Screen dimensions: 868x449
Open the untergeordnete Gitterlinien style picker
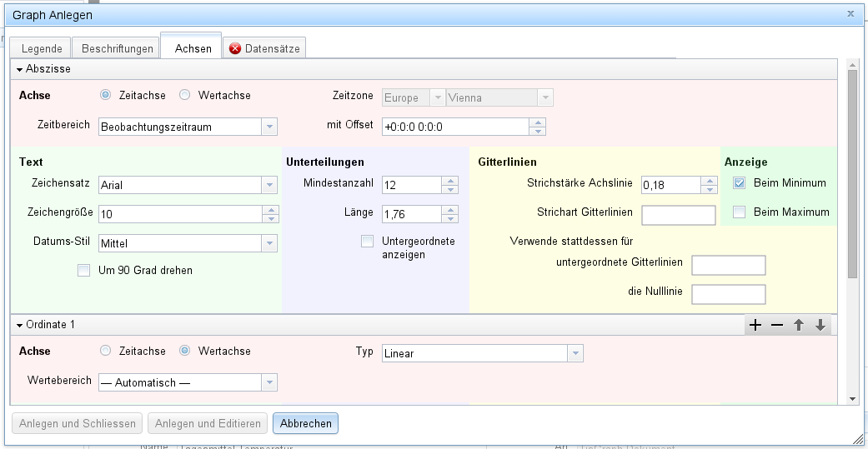pos(729,266)
